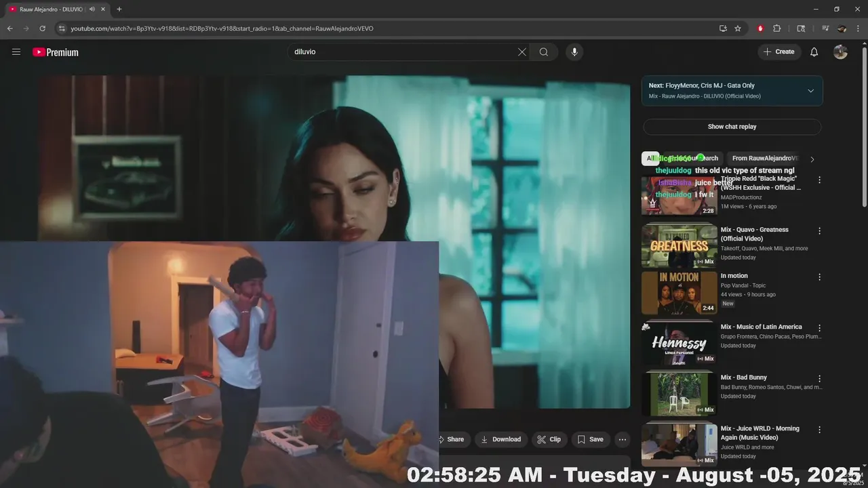Open the Extensions puzzle icon

pyautogui.click(x=777, y=28)
